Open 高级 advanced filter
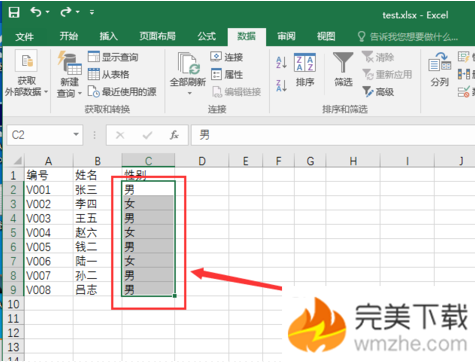Viewport: 475px width, 362px height. point(378,92)
